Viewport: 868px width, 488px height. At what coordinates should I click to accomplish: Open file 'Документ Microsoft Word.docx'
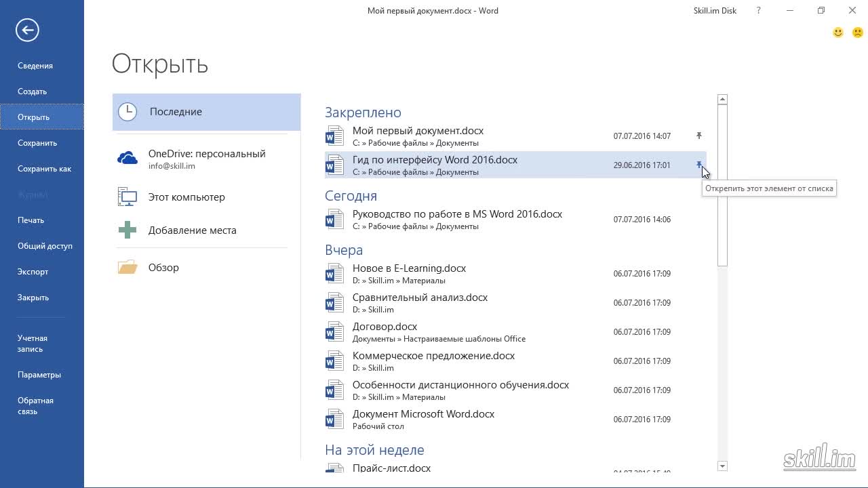click(515, 419)
